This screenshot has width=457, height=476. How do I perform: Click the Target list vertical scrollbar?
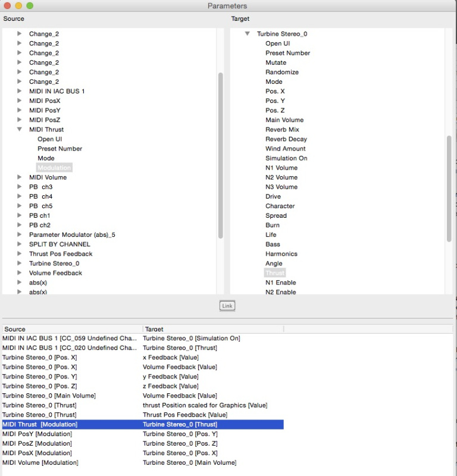[449, 187]
